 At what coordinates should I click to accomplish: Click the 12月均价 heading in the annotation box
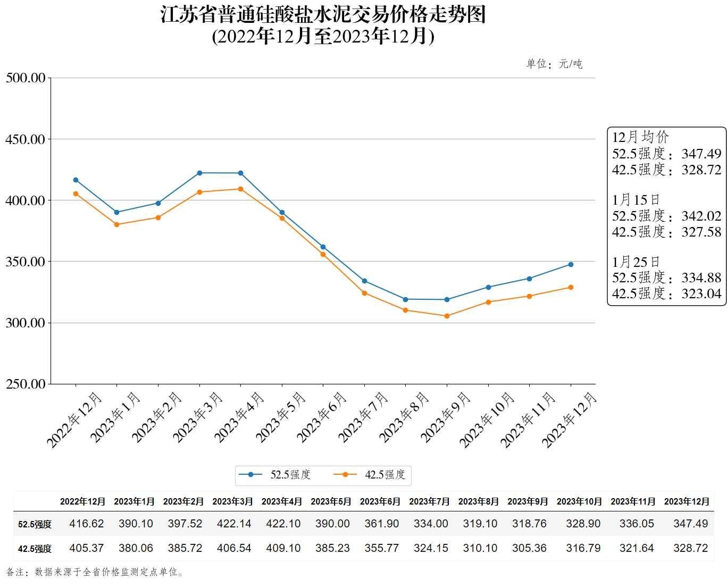coord(640,137)
